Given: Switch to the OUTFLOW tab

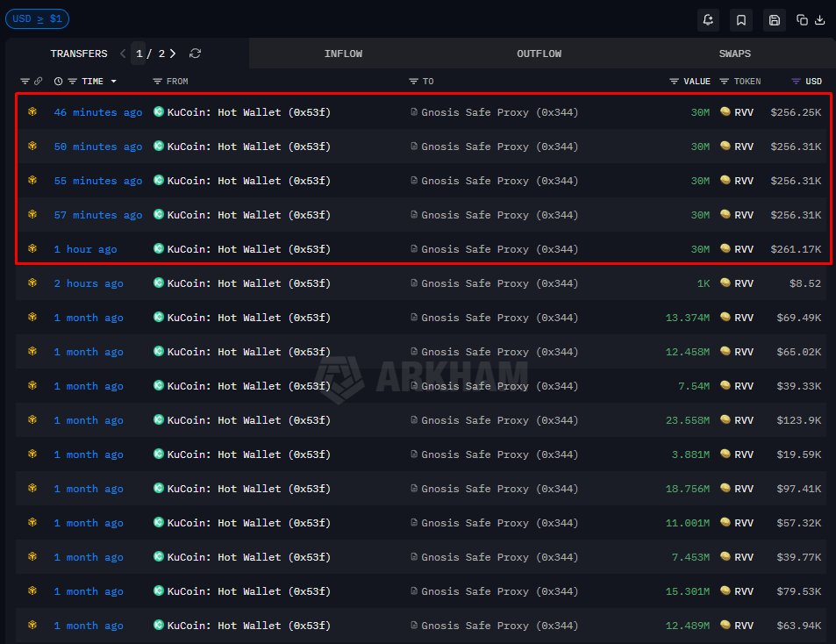Looking at the screenshot, I should pos(539,54).
